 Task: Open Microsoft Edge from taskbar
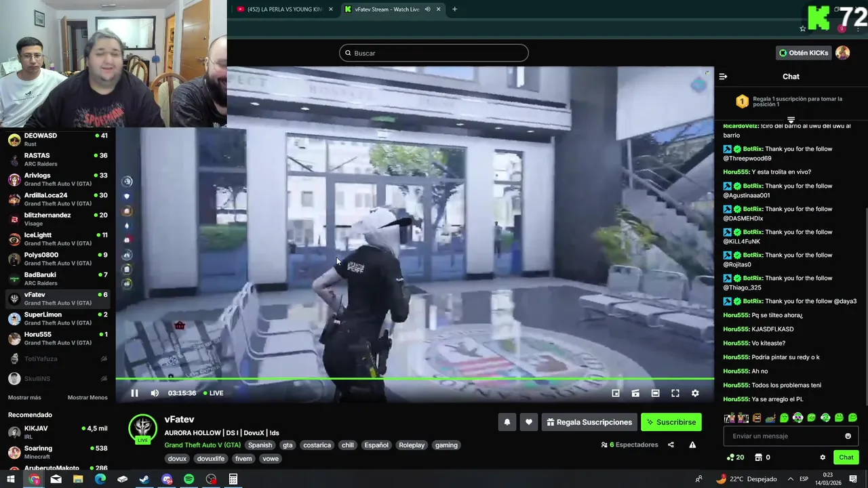(x=100, y=479)
